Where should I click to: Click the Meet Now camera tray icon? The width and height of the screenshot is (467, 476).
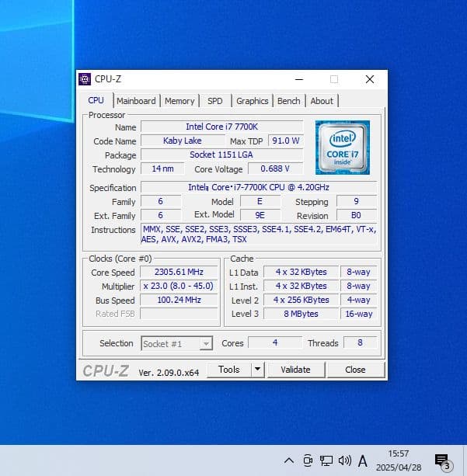click(x=308, y=460)
